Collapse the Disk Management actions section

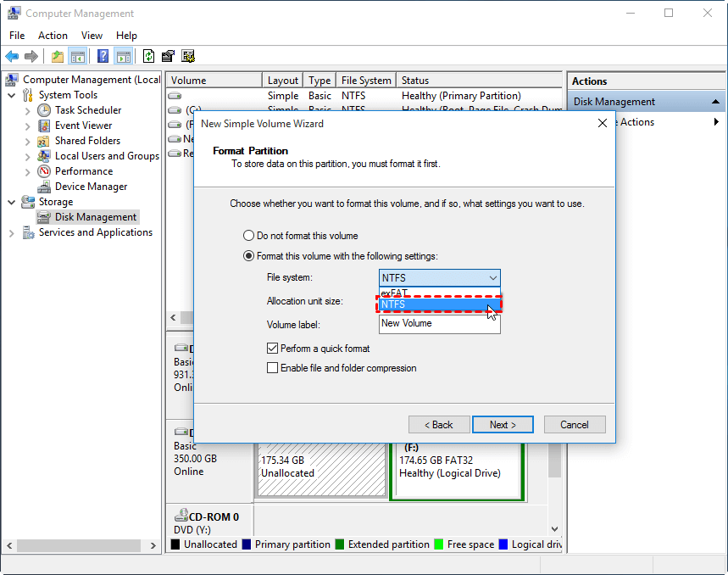coord(715,102)
